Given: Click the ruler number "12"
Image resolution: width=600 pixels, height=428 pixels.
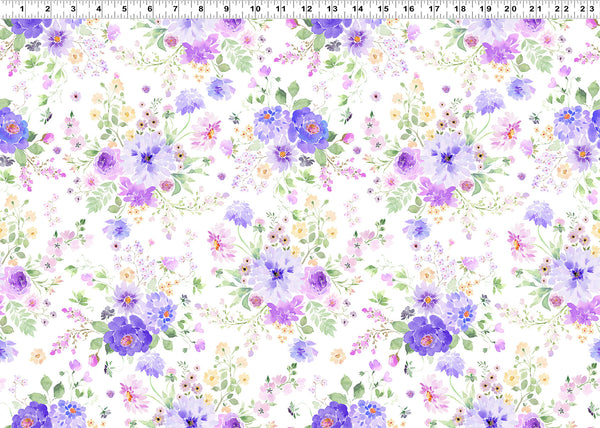Looking at the screenshot, I should [307, 8].
